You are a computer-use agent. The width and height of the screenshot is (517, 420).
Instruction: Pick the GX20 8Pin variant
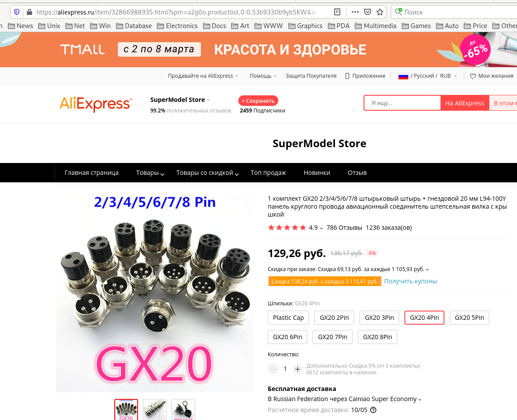coord(378,337)
